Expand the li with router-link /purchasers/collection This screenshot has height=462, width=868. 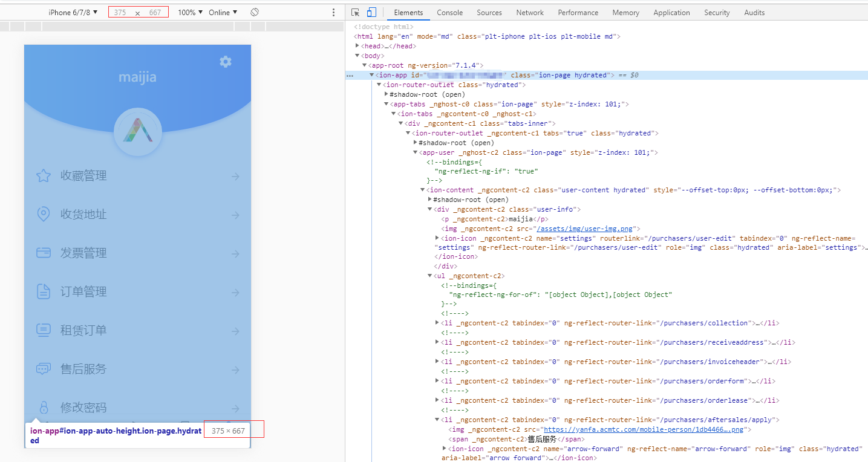437,323
